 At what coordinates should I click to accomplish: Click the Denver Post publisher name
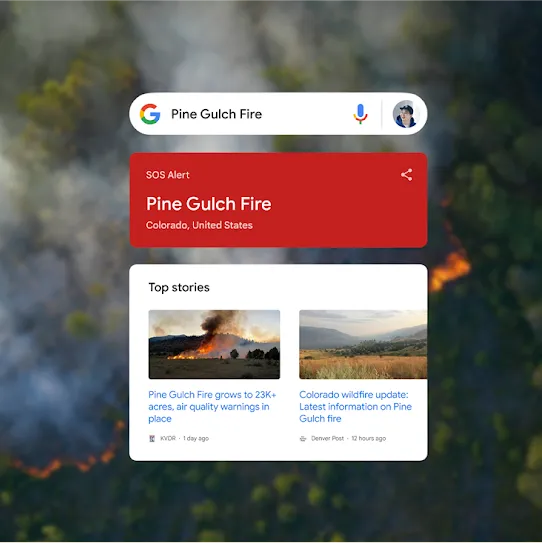click(x=327, y=438)
